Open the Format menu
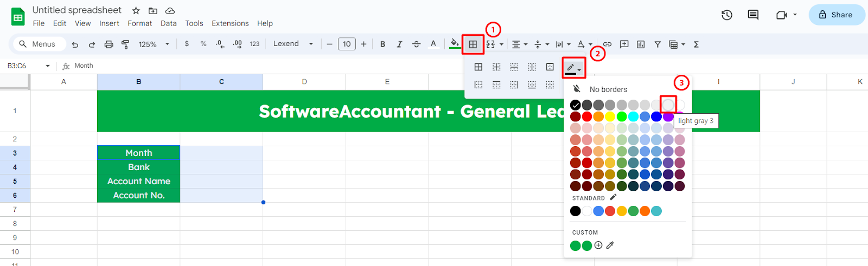Screen dimensions: 868x266 [140, 23]
